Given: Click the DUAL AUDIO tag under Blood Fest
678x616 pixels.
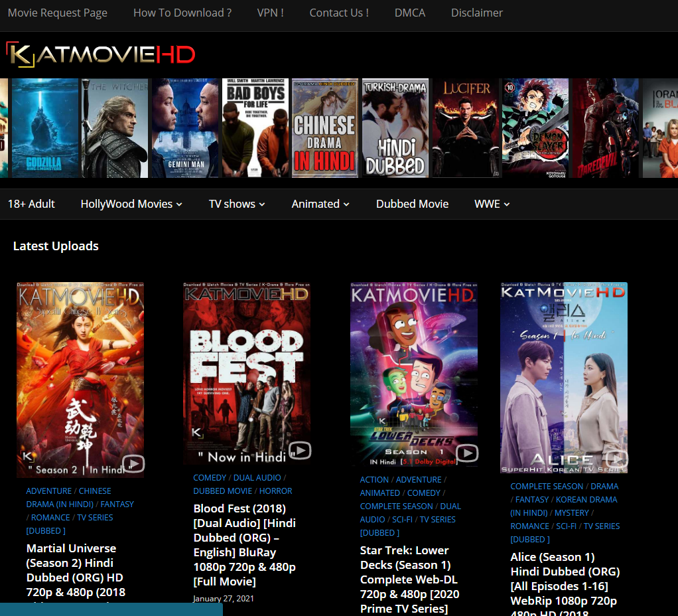Looking at the screenshot, I should (257, 477).
